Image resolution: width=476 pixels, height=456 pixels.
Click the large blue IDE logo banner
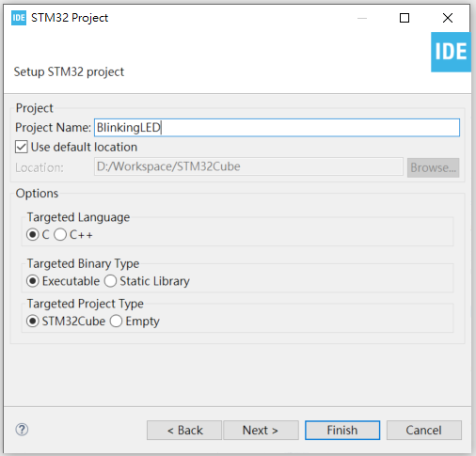(x=451, y=52)
